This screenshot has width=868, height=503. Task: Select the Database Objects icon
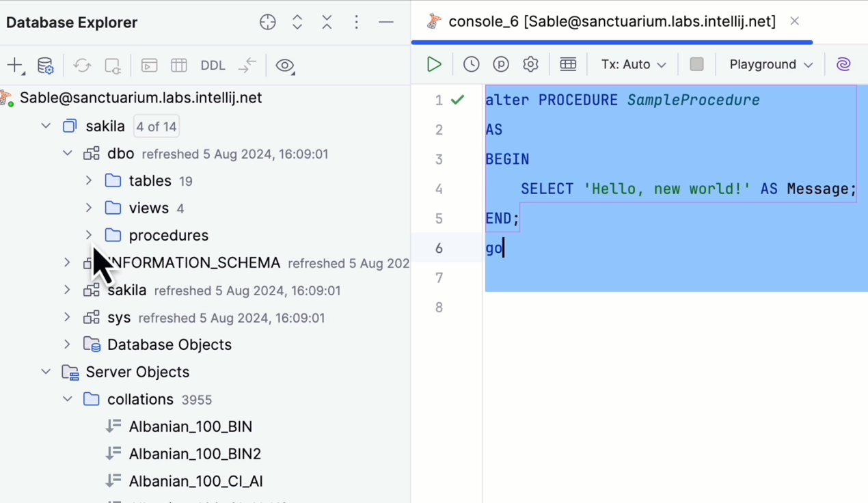[x=92, y=344]
